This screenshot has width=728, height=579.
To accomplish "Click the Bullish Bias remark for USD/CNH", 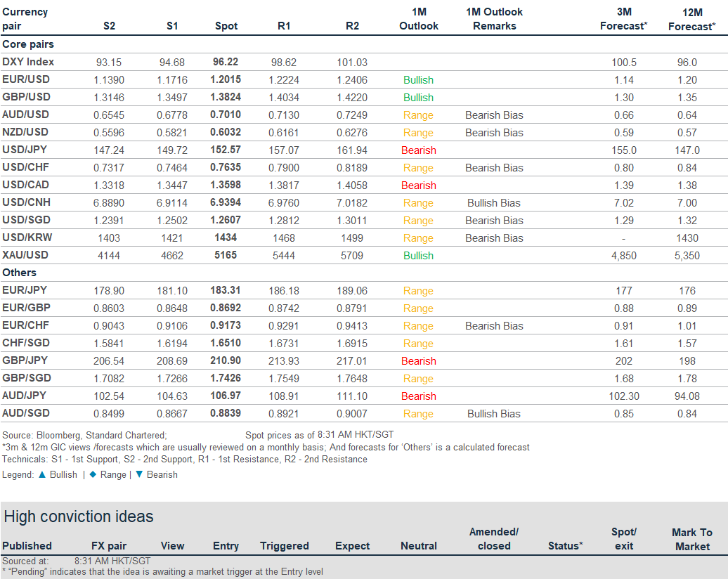I will [x=494, y=203].
